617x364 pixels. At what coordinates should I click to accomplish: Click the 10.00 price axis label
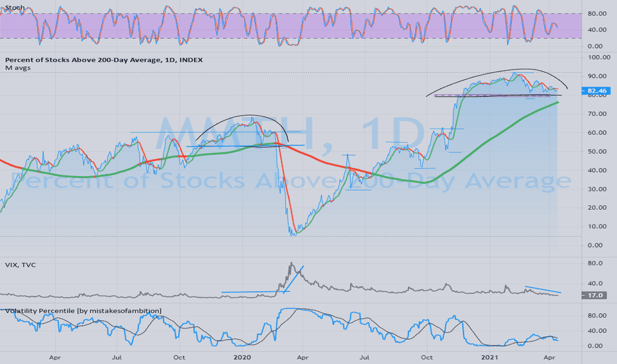[x=597, y=226]
